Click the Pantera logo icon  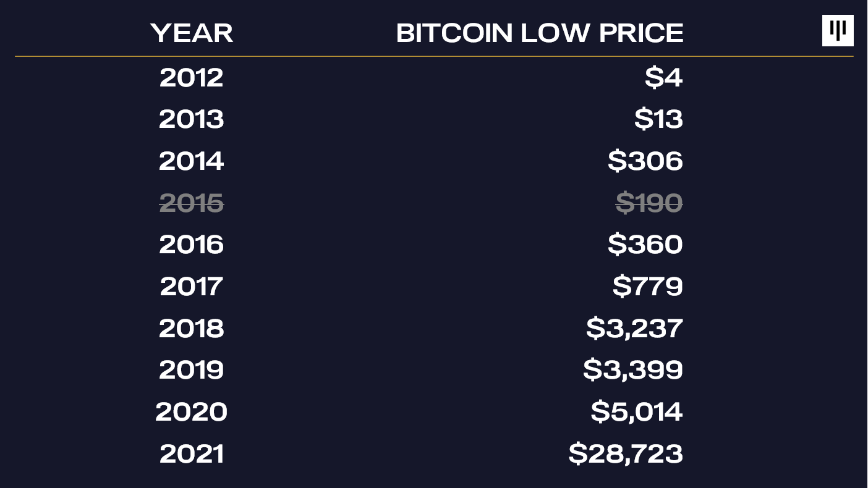point(838,30)
